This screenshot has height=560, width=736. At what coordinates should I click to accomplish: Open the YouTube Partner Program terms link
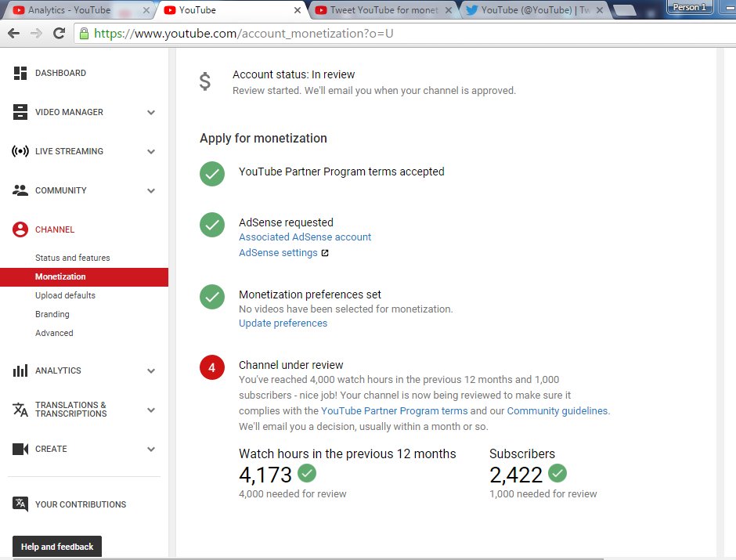click(395, 411)
